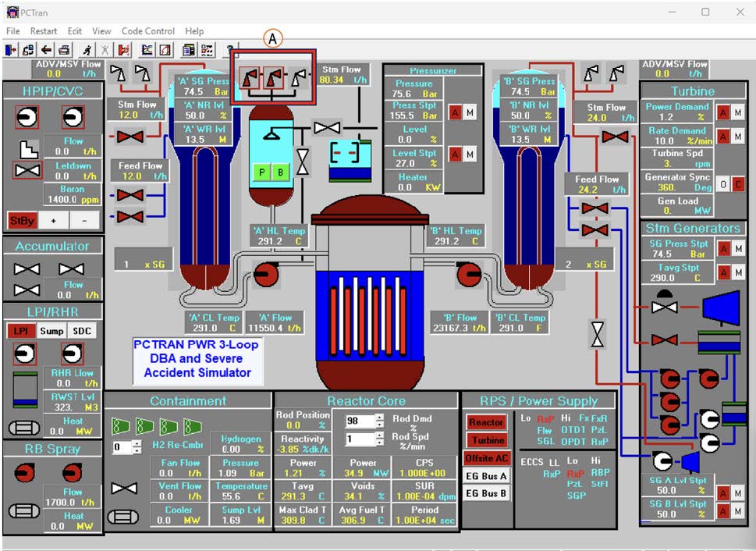Click the running man Run toolbar icon

87,50
